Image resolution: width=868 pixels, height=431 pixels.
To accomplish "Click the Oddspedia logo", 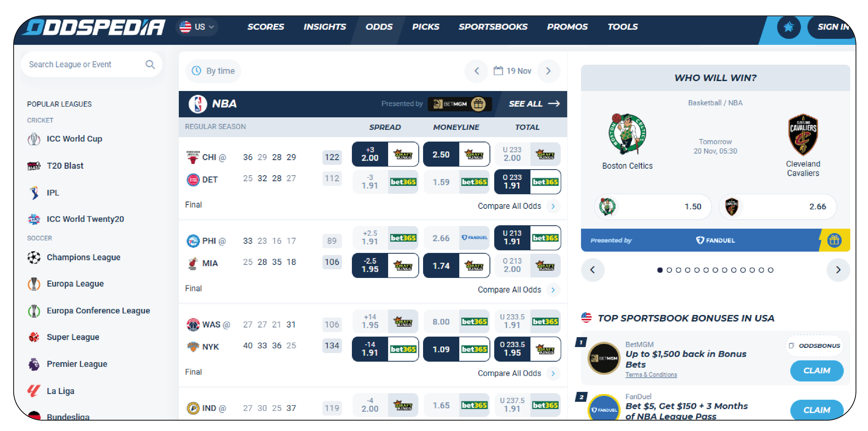I will coord(93,27).
